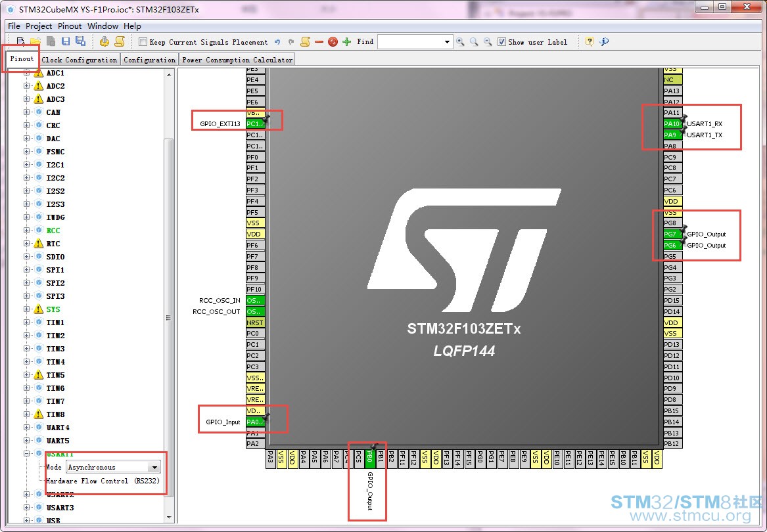This screenshot has width=767, height=532.
Task: Click the red minus toolbar icon
Action: [319, 42]
